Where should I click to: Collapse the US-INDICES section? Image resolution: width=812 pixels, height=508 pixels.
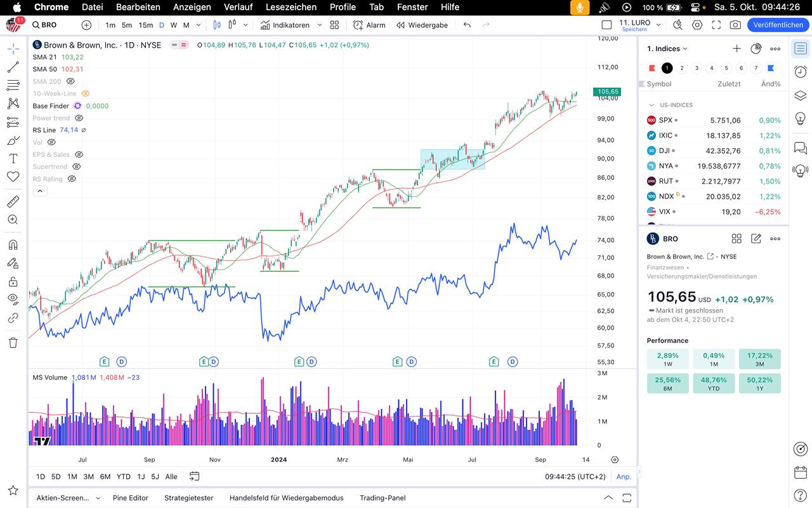pos(652,105)
